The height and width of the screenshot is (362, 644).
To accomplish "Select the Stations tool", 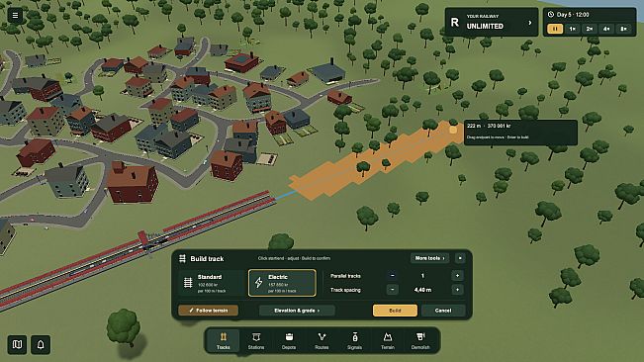I will (256, 340).
